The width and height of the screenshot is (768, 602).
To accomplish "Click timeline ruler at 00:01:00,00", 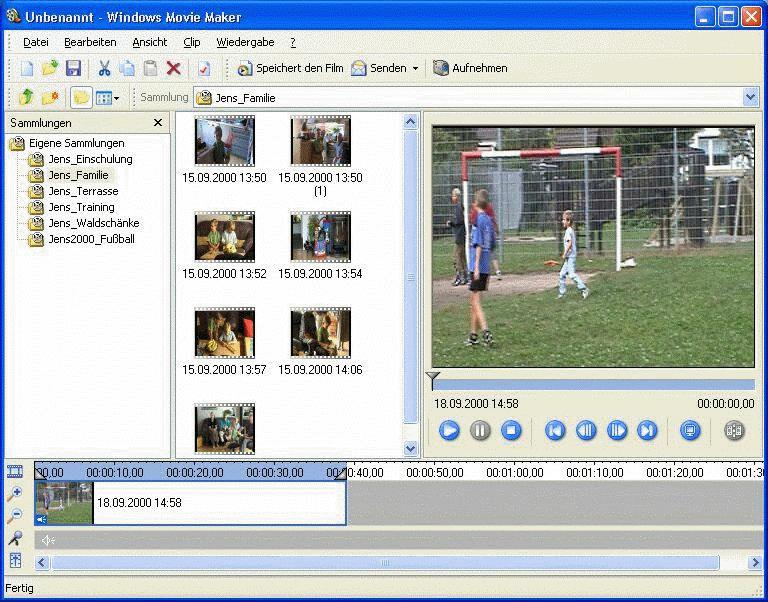I will click(x=515, y=473).
